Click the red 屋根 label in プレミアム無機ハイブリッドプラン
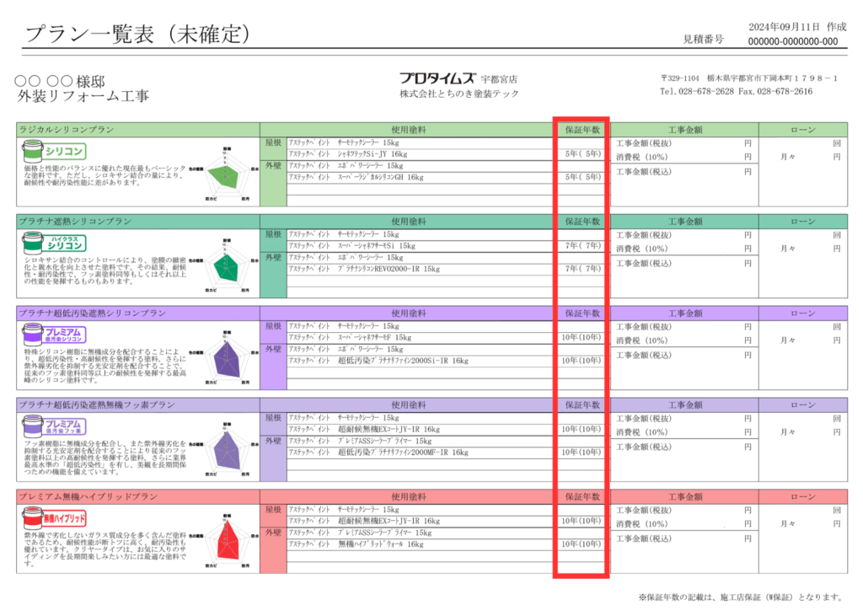Screen dimensions: 863x616 point(274,510)
